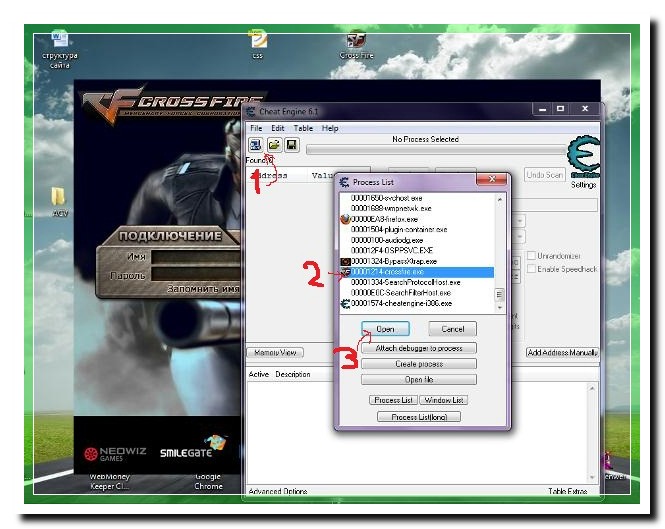This screenshot has width=665, height=529.
Task: Click the Cheat Engine scan progress bar
Action: (x=437, y=150)
